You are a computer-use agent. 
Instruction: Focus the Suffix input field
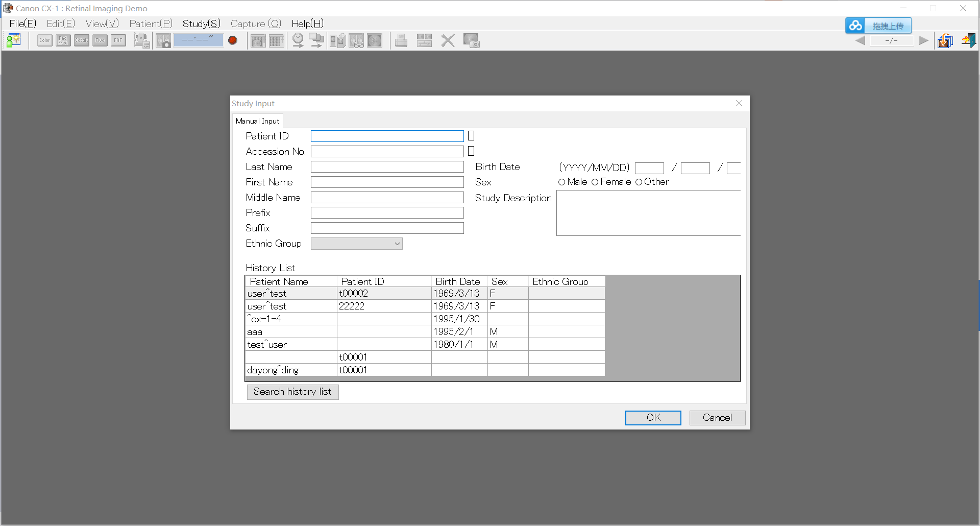coord(387,228)
